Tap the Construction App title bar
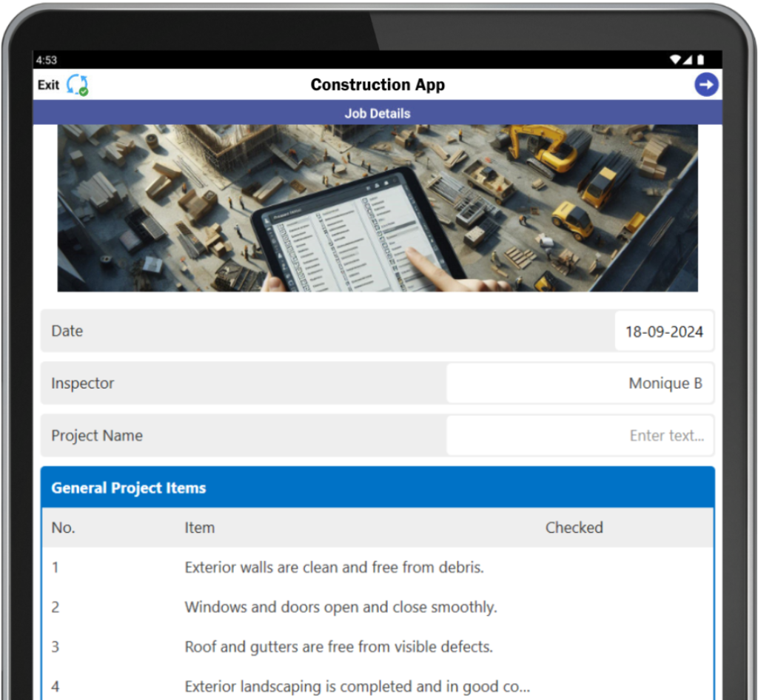 click(378, 84)
